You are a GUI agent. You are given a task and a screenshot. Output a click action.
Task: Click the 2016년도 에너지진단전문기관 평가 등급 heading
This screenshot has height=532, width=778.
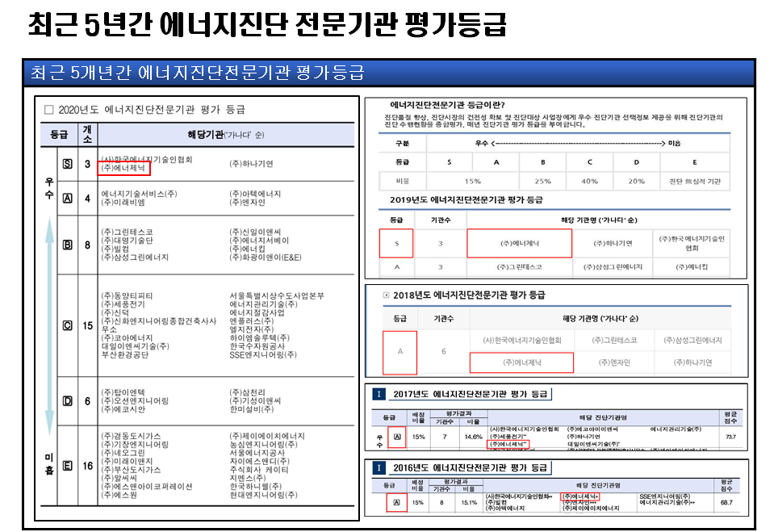(470, 467)
